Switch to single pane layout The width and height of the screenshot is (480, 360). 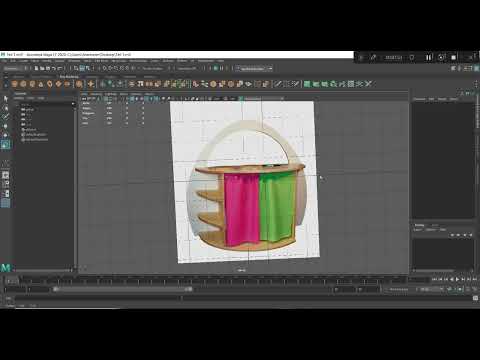[x=6, y=175]
